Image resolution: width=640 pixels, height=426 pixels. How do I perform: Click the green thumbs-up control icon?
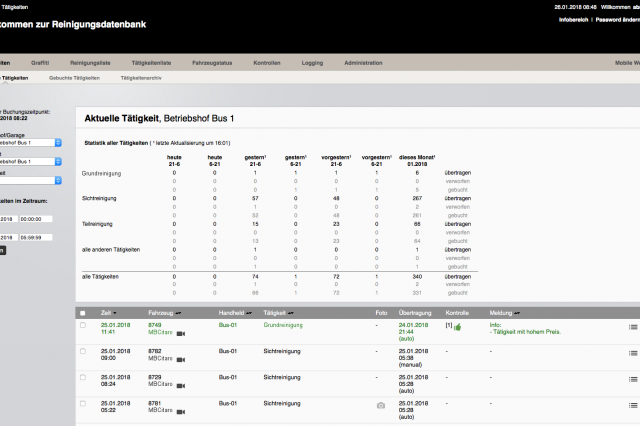click(457, 327)
